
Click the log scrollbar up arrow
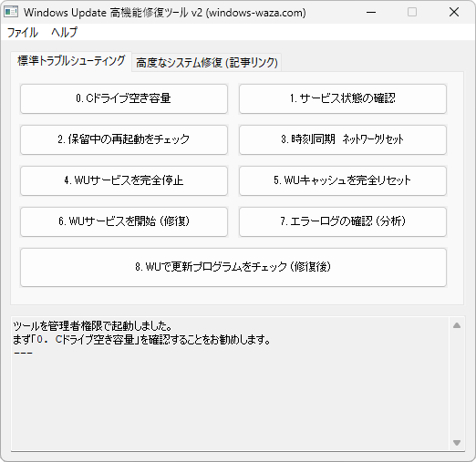click(457, 325)
